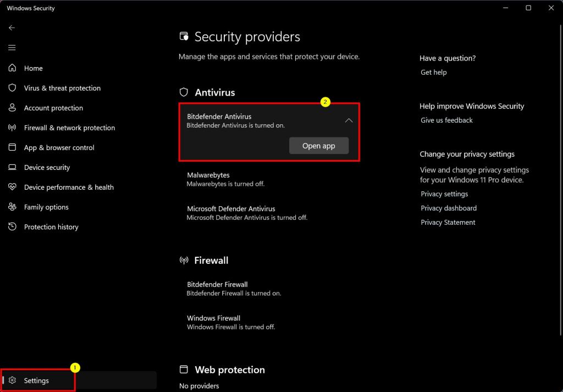
Task: Click 'Bitdefender Firewall is turned on.' status
Action: coord(234,293)
